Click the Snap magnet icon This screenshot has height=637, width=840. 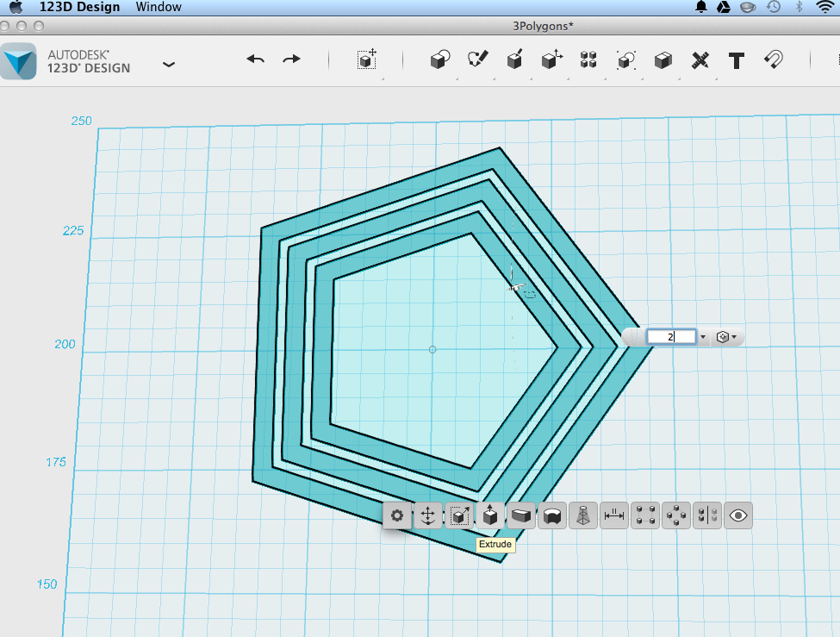773,59
